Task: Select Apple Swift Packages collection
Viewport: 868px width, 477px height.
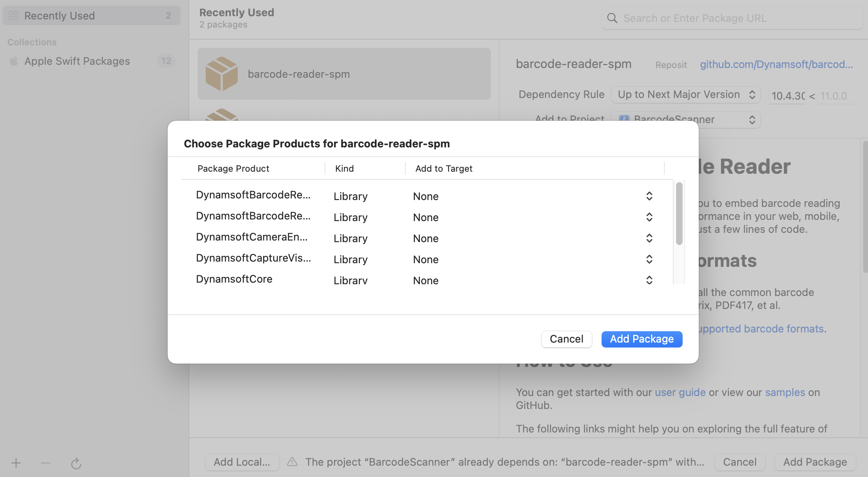Action: coord(77,61)
